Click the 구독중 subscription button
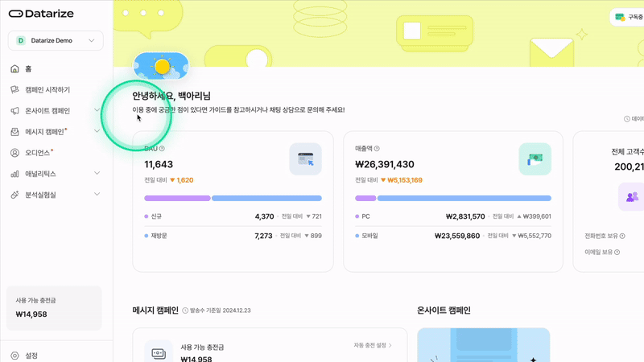The height and width of the screenshot is (362, 644). coord(629,17)
